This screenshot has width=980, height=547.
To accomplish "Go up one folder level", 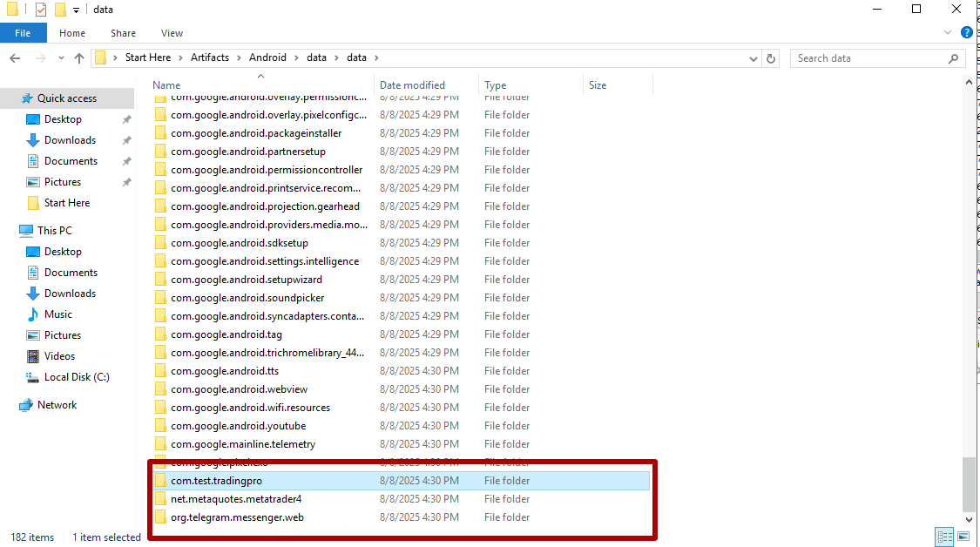I will click(x=78, y=58).
